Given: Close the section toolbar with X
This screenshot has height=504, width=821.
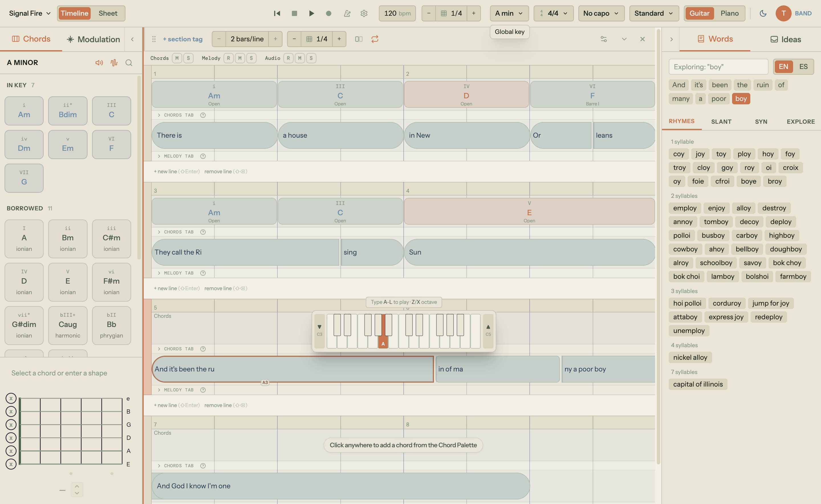Looking at the screenshot, I should coord(642,39).
